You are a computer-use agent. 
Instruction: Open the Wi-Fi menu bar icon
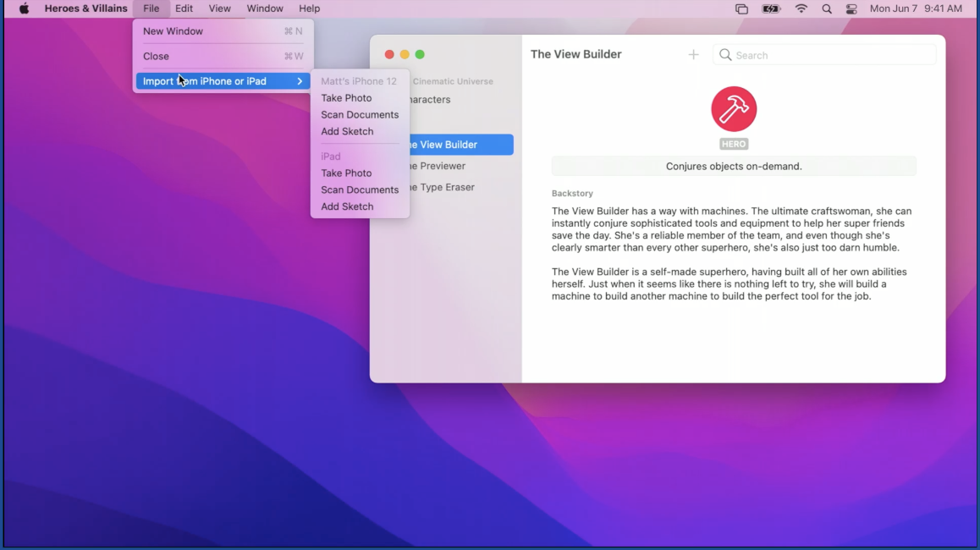(801, 8)
